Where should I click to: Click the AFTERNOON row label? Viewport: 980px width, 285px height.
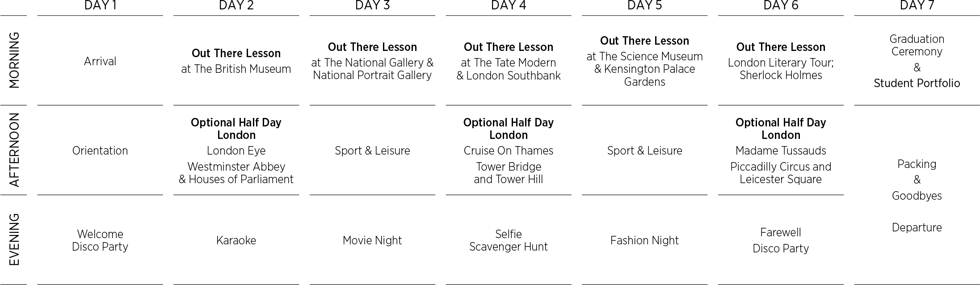[x=14, y=150]
